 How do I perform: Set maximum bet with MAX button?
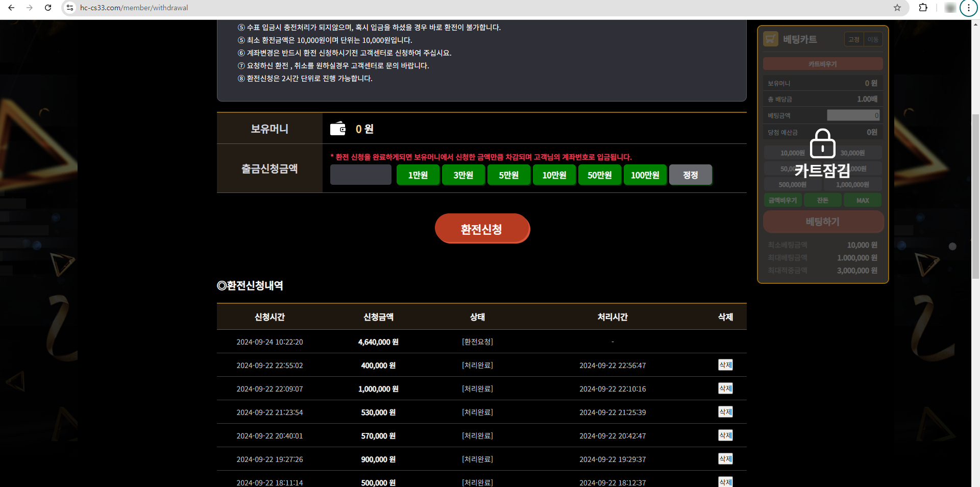[863, 201]
